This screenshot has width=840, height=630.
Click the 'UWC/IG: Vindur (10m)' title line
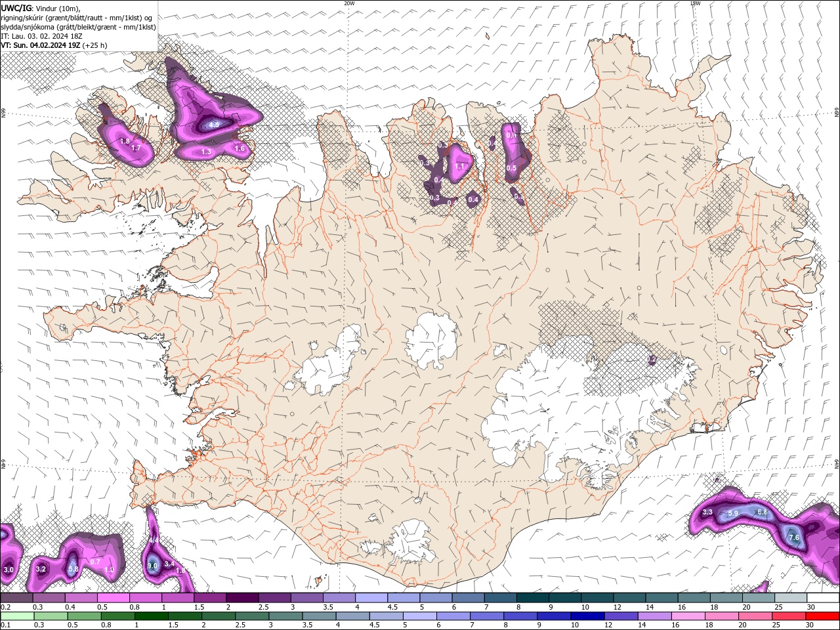click(x=41, y=8)
